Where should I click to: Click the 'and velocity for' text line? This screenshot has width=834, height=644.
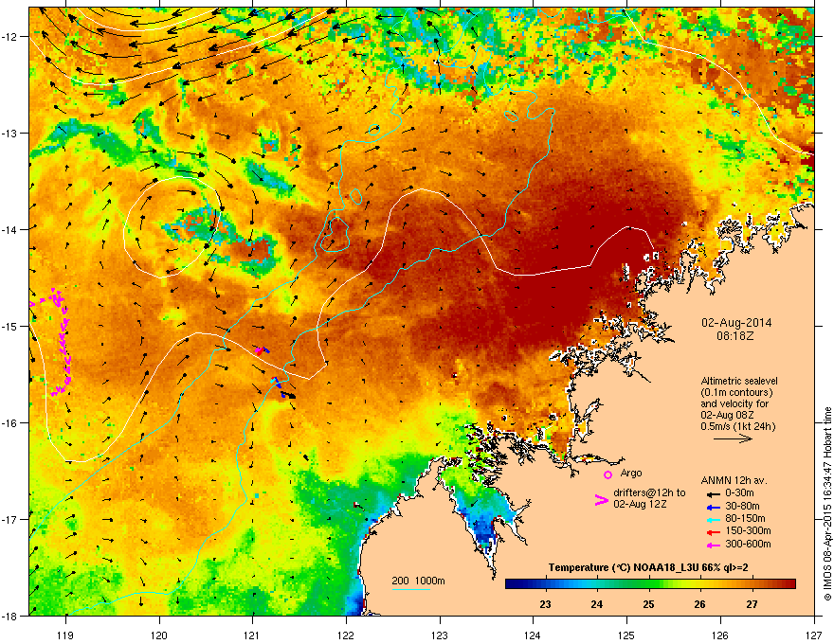(x=734, y=403)
